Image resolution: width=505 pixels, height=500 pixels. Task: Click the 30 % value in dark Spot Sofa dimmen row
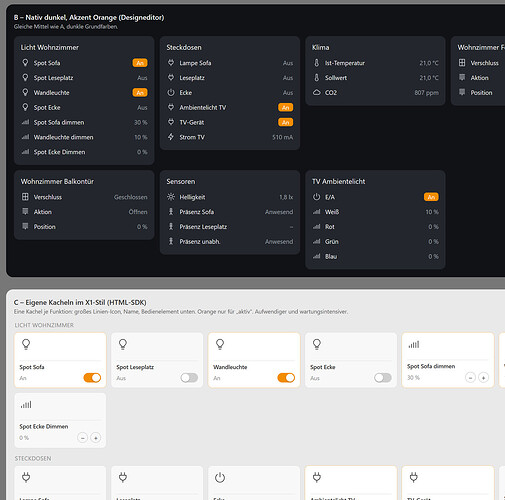[141, 122]
